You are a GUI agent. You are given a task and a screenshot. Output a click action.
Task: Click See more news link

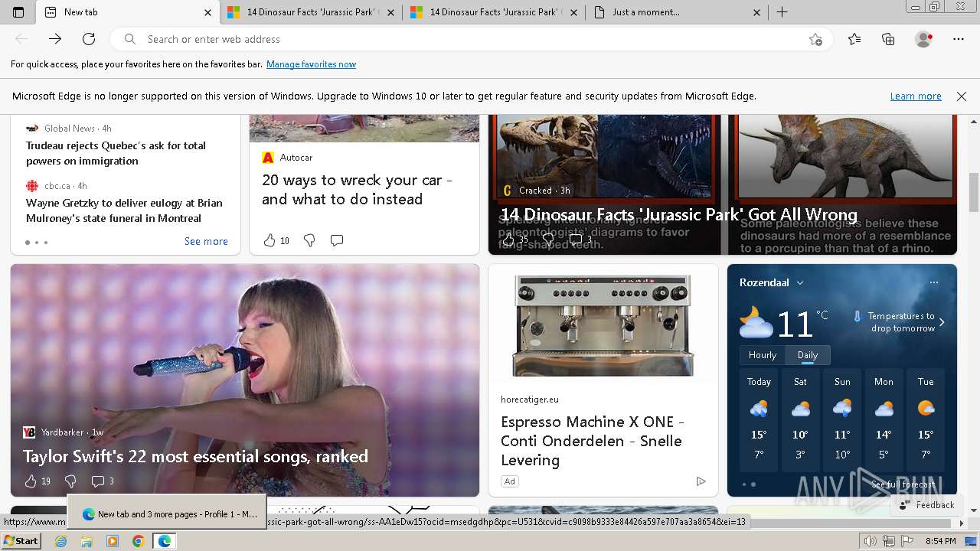click(x=206, y=241)
